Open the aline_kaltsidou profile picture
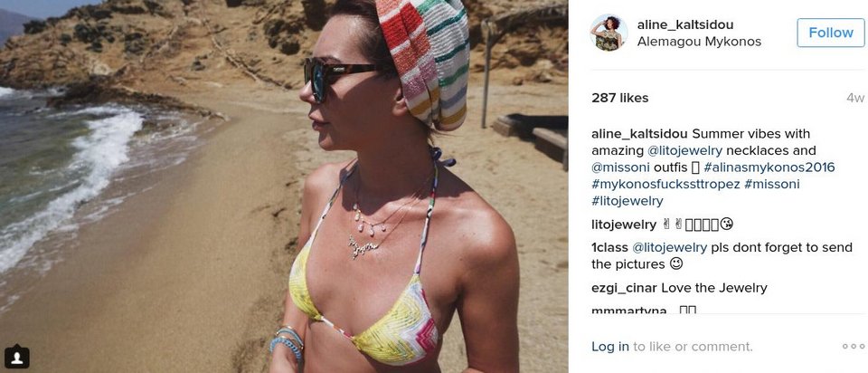Screen dimensions: 868x373 609,33
